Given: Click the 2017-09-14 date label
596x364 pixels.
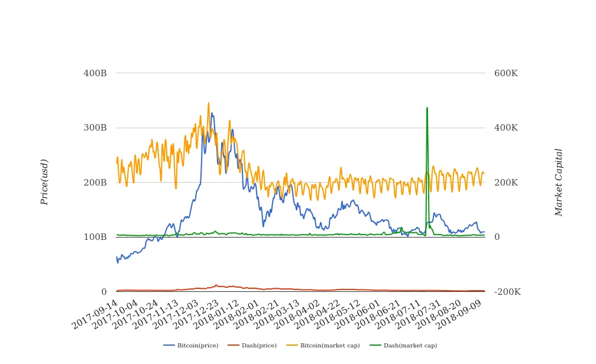Looking at the screenshot, I should pyautogui.click(x=95, y=314).
